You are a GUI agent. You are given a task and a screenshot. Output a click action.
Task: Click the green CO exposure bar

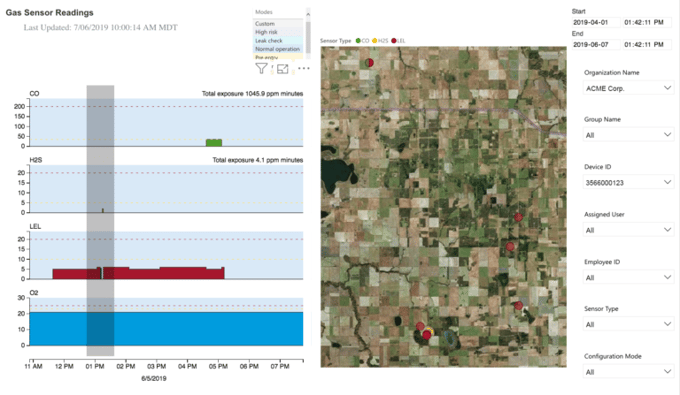click(x=214, y=143)
